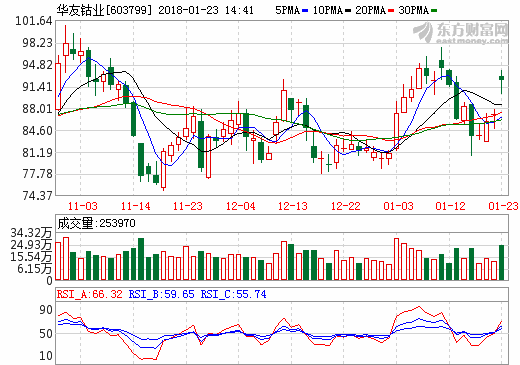
Task: Click the 01-12 date label
Action: click(x=450, y=206)
